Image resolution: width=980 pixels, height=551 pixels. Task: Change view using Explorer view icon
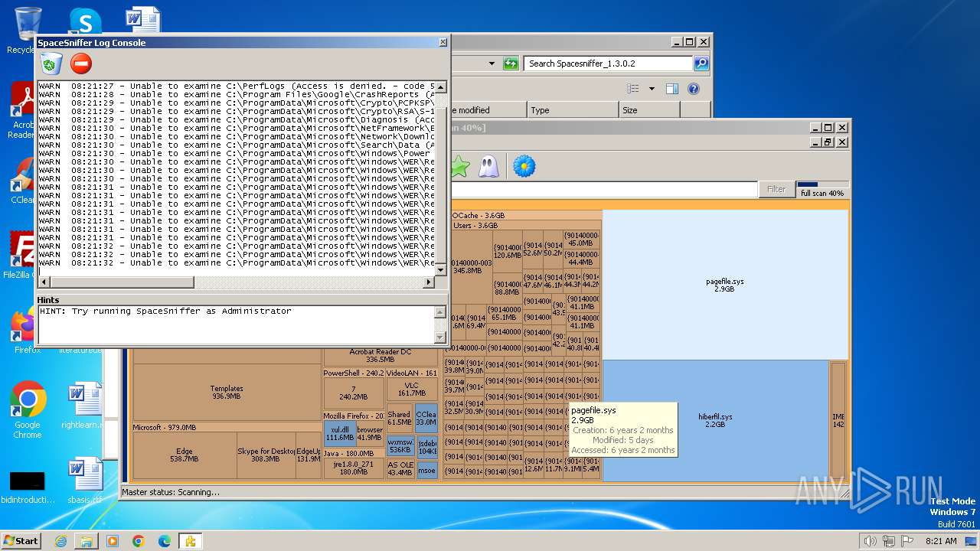(x=633, y=89)
